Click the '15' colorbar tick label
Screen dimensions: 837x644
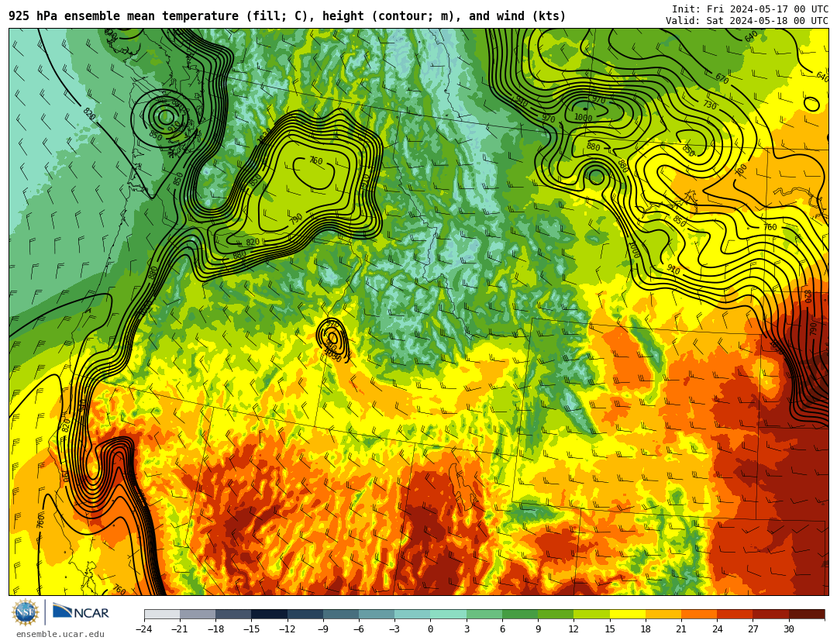click(610, 629)
